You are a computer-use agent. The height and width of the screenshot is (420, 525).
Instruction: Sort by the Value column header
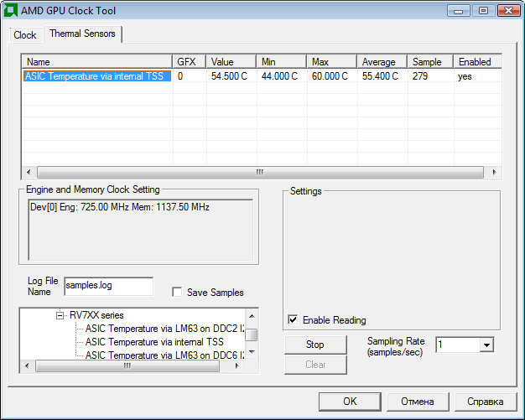pyautogui.click(x=231, y=62)
